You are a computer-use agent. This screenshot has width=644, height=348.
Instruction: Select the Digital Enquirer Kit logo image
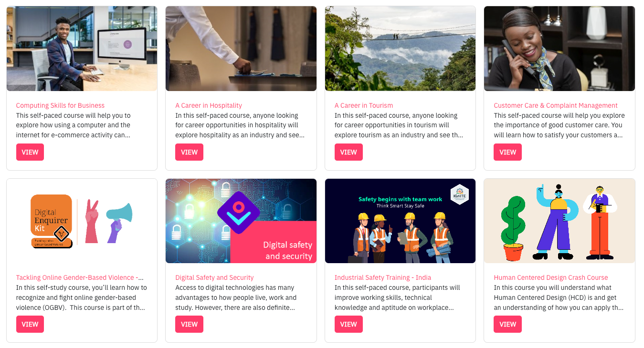[x=51, y=221]
